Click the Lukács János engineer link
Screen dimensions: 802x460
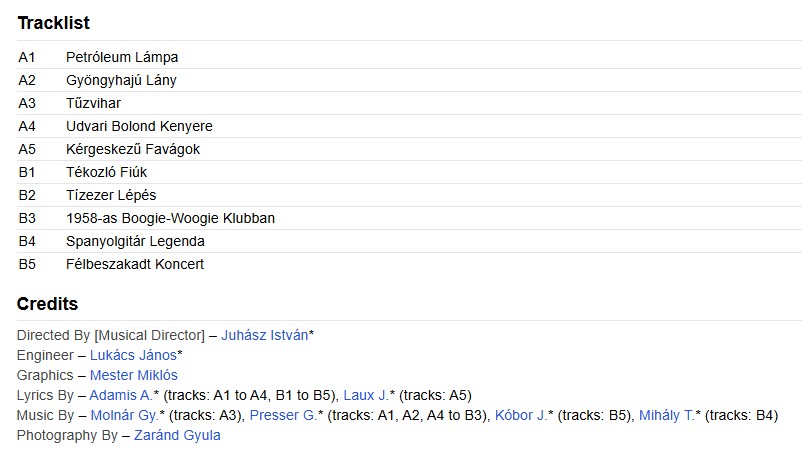pos(132,355)
